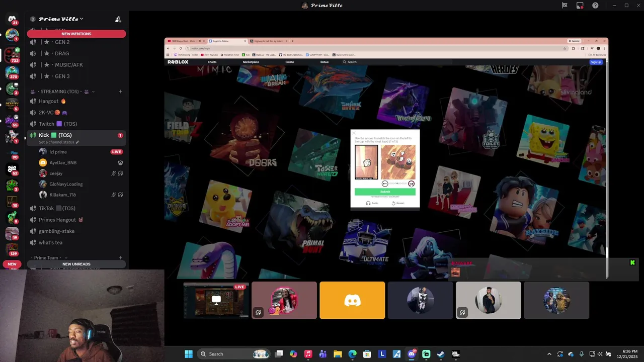This screenshot has height=362, width=644.
Task: Open Discord help question mark icon
Action: [595, 6]
